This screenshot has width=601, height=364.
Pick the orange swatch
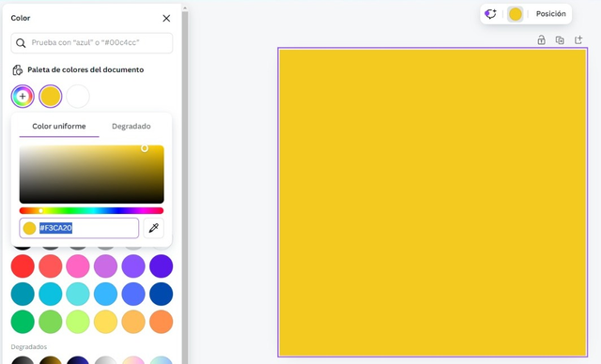click(x=161, y=322)
